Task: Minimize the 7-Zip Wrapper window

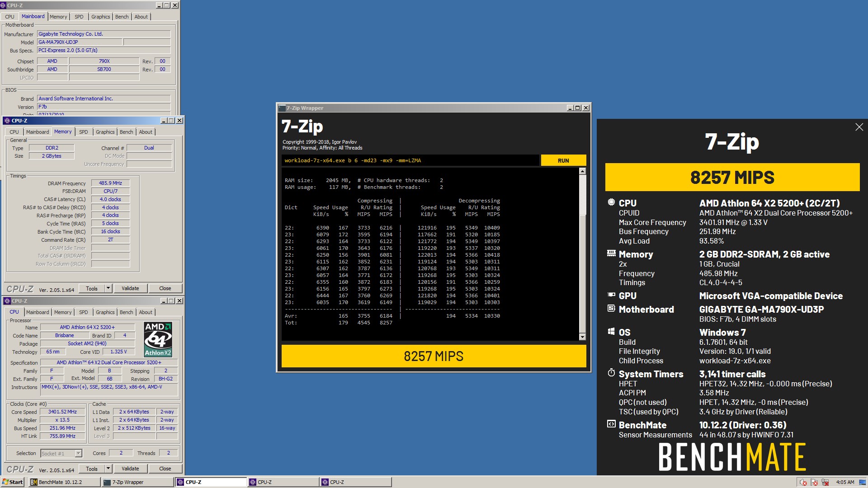Action: click(x=571, y=108)
